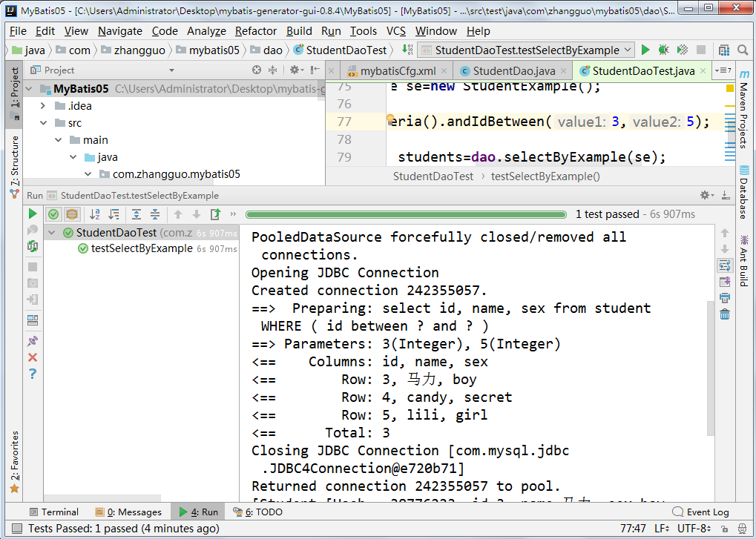Image resolution: width=756 pixels, height=539 pixels.
Task: Close the StudentDaoTest.java tab
Action: 703,71
